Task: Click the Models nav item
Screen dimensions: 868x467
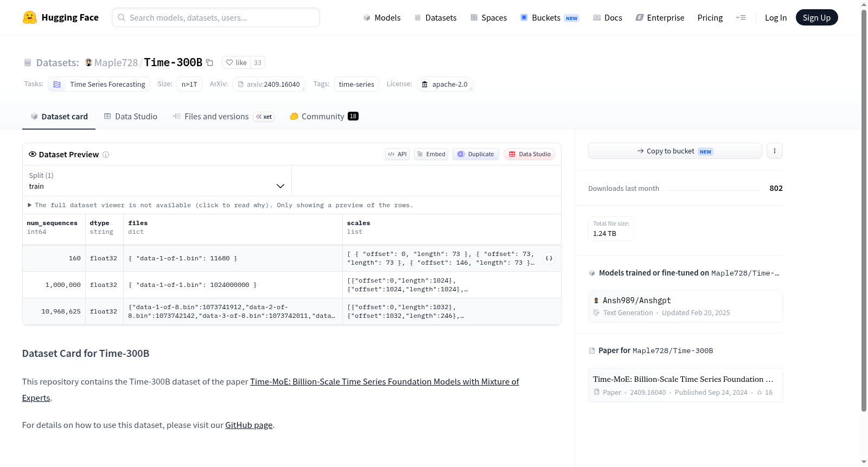Action: [x=382, y=18]
